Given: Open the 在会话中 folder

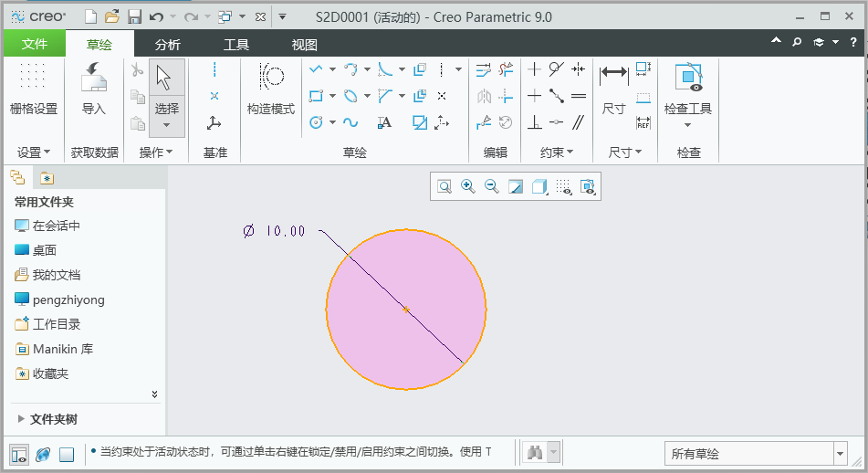Looking at the screenshot, I should [x=47, y=226].
